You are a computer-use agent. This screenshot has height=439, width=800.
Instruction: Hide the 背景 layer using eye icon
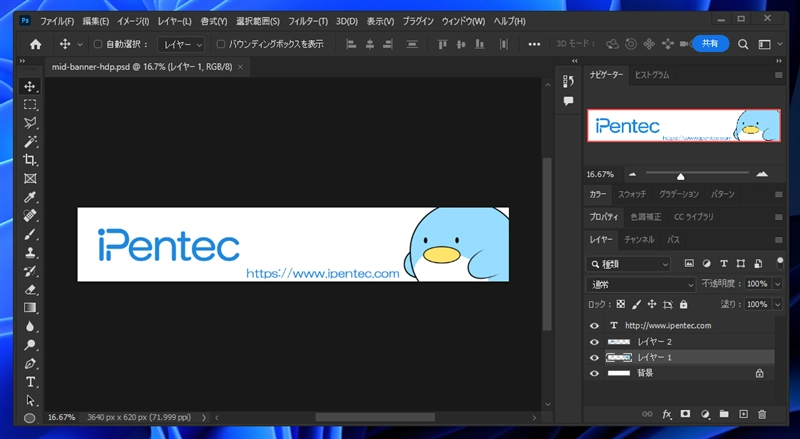pos(595,373)
